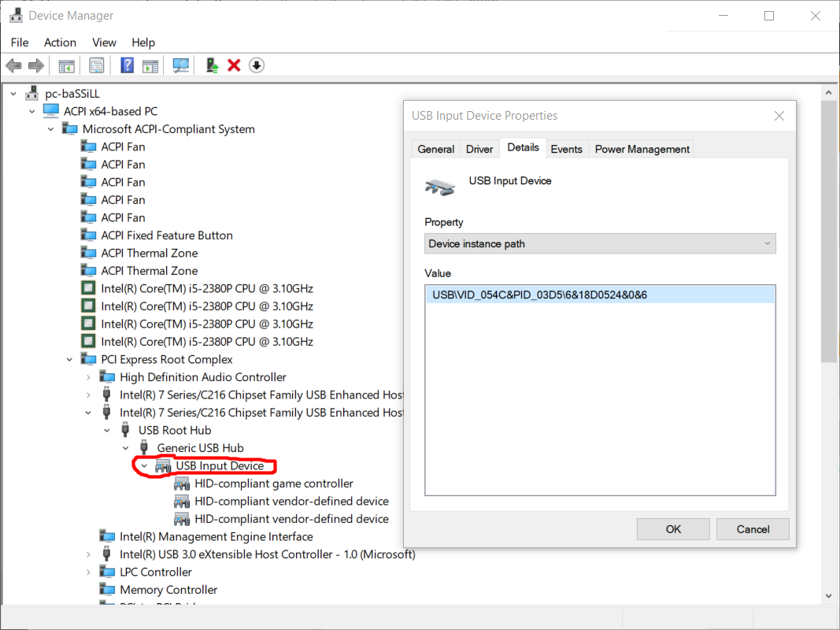Click the Memory Controller icon

(107, 589)
